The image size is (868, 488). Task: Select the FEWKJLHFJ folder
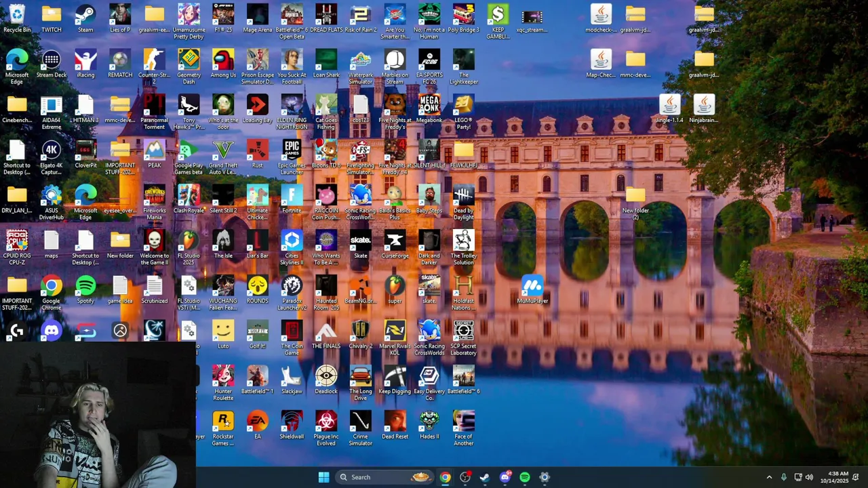click(x=463, y=154)
